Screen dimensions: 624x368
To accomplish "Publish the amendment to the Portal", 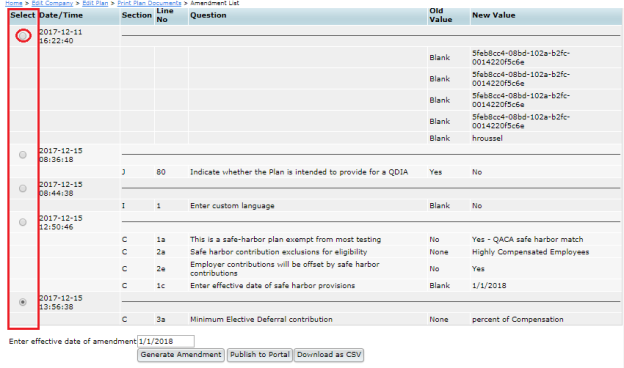I will [260, 355].
